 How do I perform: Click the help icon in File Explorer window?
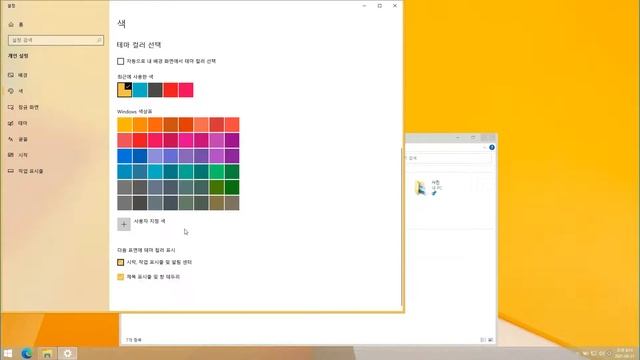(492, 147)
